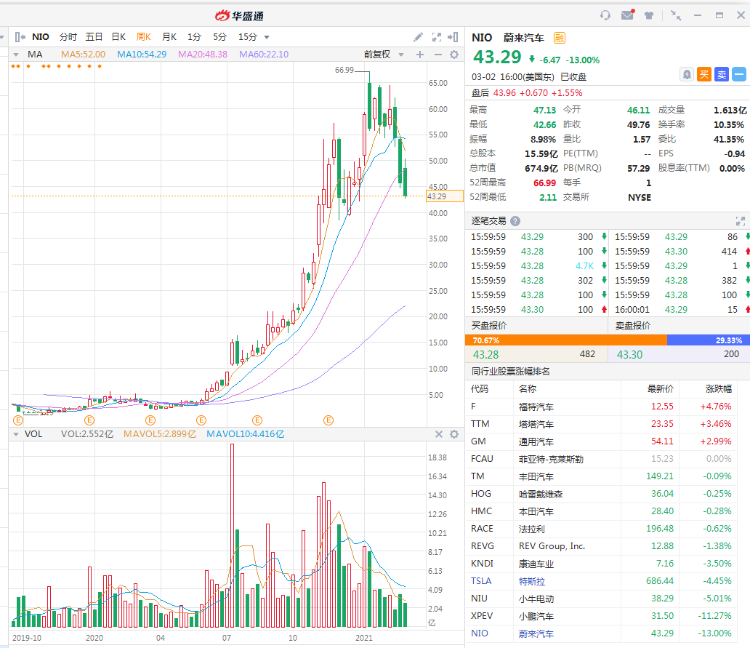Activate the drawing pencil tool
750x648 pixels.
(x=419, y=37)
